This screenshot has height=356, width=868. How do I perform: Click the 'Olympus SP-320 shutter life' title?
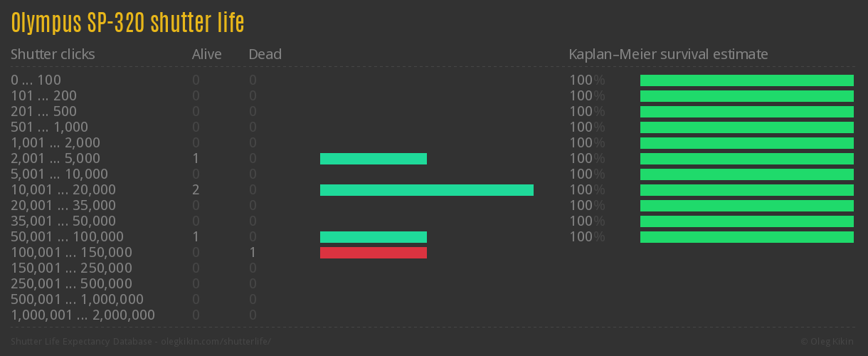pos(128,23)
